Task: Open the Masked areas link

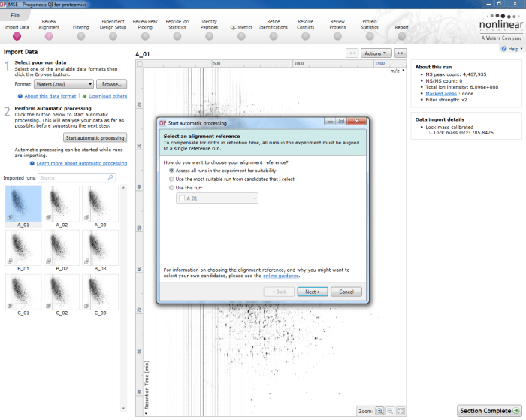Action: tap(441, 94)
